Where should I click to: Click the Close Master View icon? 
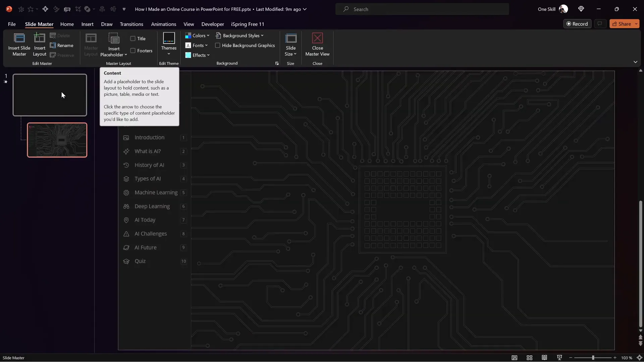(x=317, y=38)
